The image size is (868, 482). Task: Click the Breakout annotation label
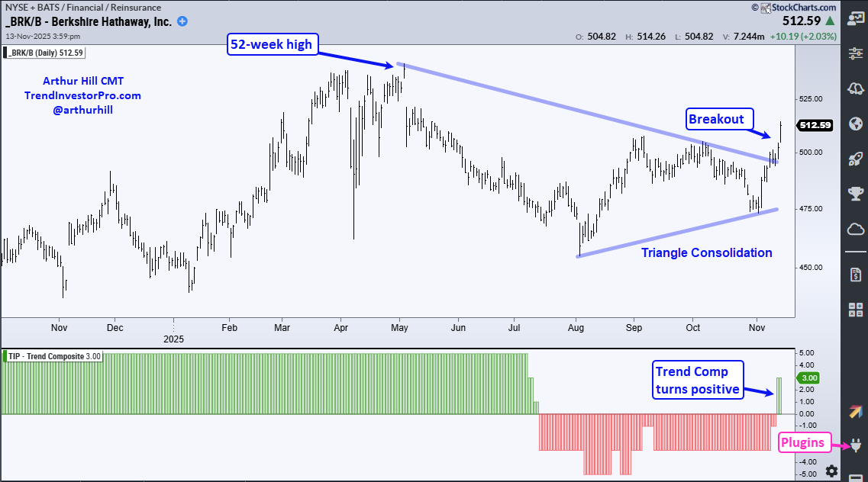tap(715, 119)
